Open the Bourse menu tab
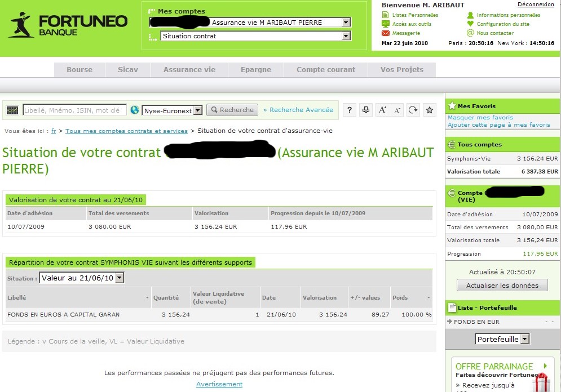 tap(79, 70)
